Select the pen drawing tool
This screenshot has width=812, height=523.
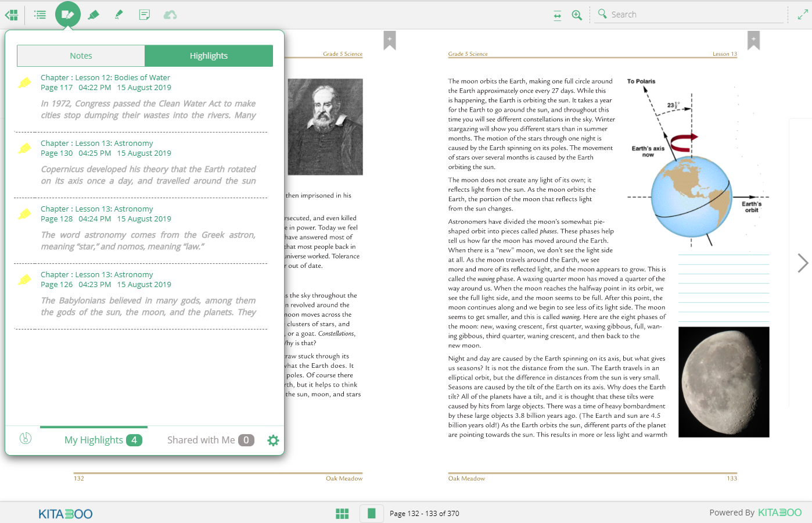point(119,15)
